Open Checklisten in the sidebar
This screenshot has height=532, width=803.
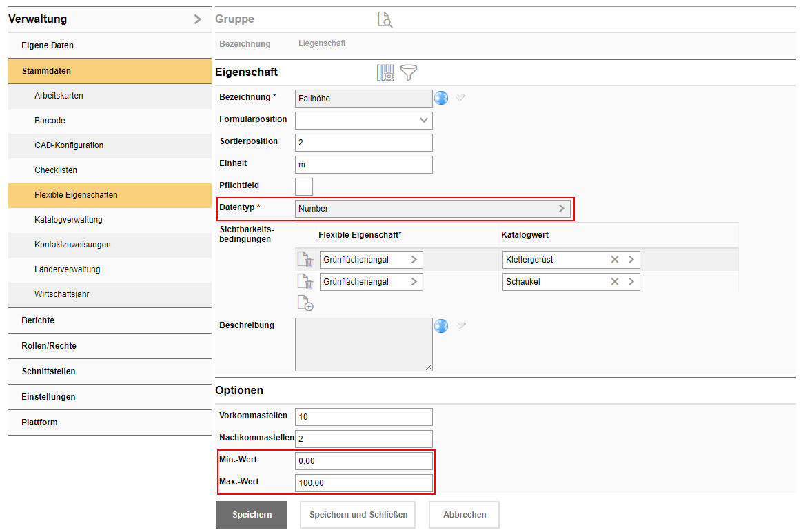coord(56,170)
